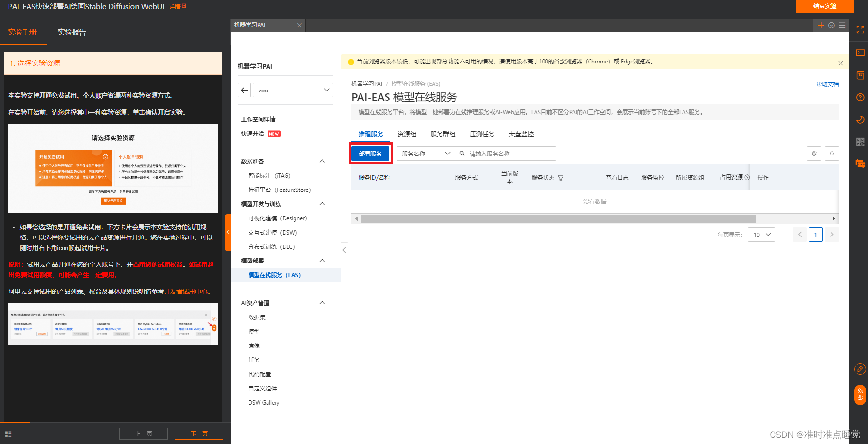The height and width of the screenshot is (444, 868).
Task: Go to next results page arrow
Action: 831,235
